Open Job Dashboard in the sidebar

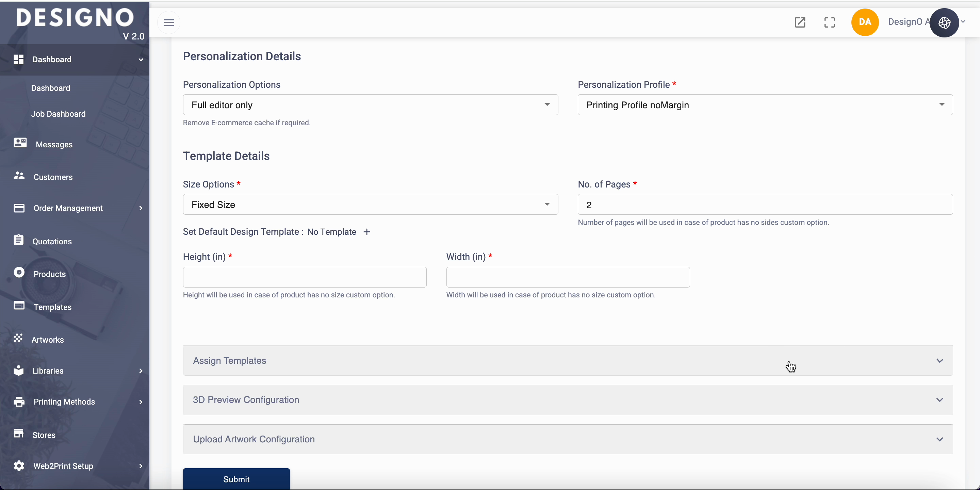point(58,114)
